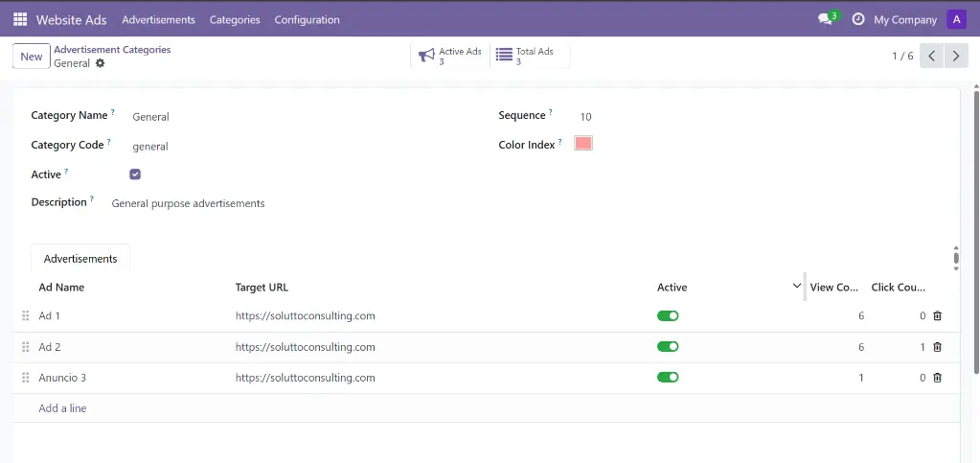The image size is (980, 463).
Task: Click trash icon for Ad 2
Action: point(937,347)
